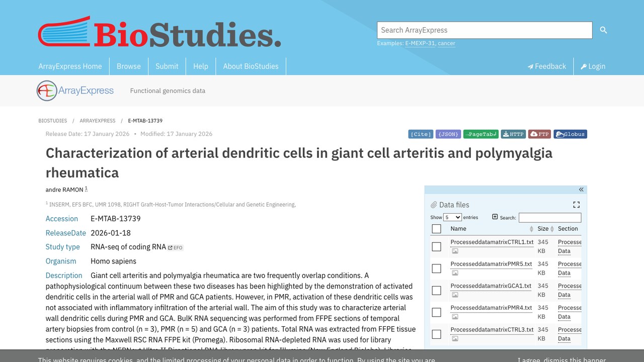Open the Browse menu
Screen dimensions: 644x362
pyautogui.click(x=129, y=66)
